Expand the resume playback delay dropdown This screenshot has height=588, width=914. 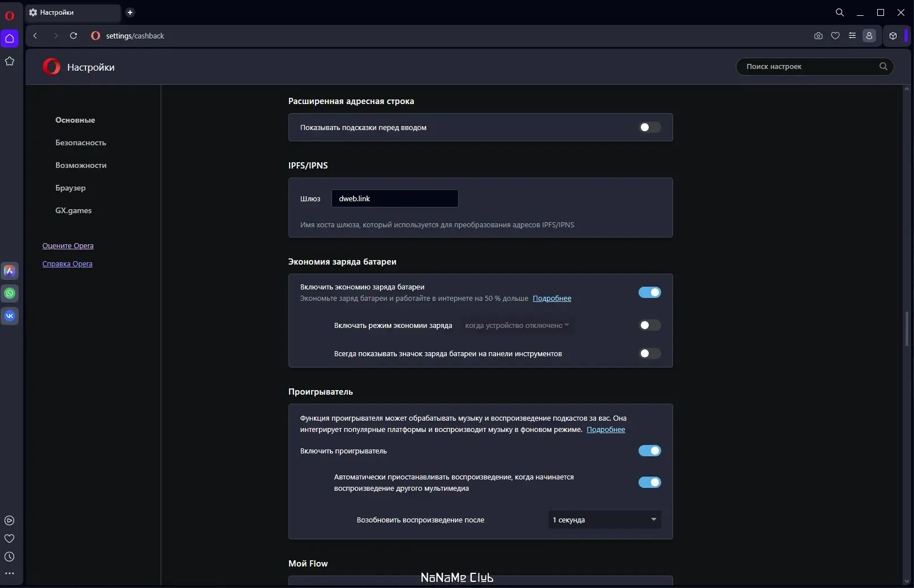click(x=605, y=520)
